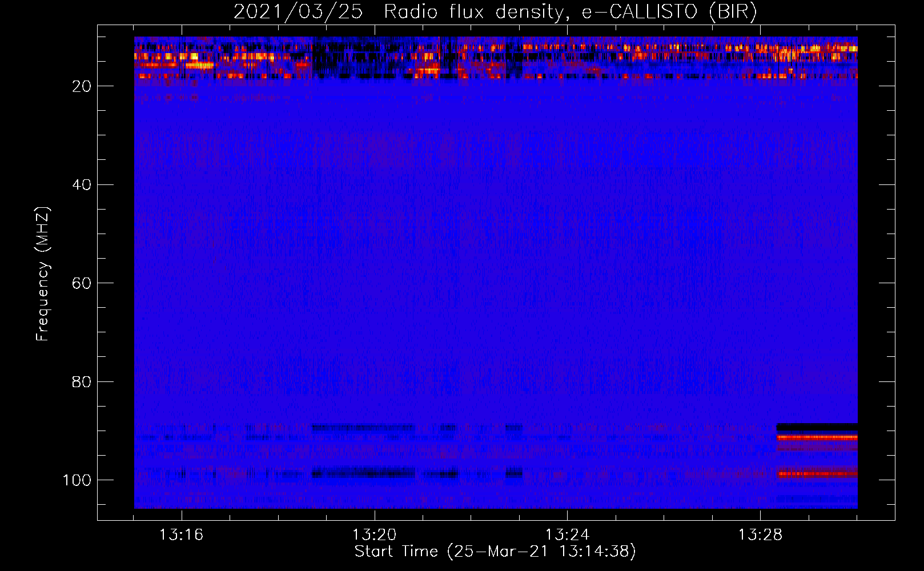Click the 80 MHz frequency tick label
This screenshot has width=924, height=571.
82,382
